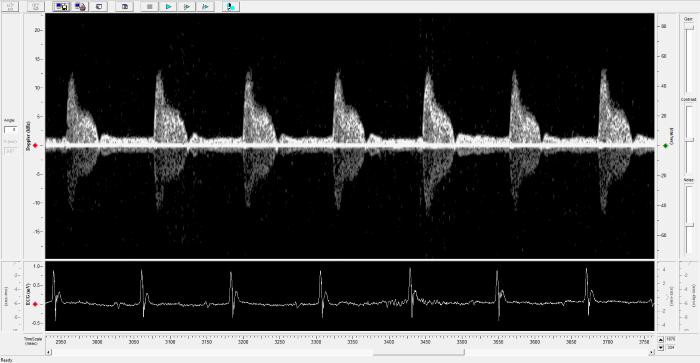The image size is (700, 363).
Task: Click the Noise label
Action: pos(688,180)
